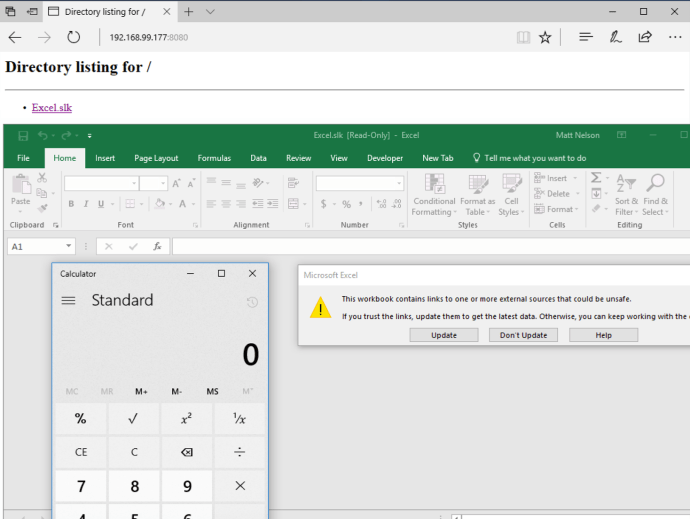Image resolution: width=690 pixels, height=519 pixels.
Task: Open calculator history icon
Action: 252,301
